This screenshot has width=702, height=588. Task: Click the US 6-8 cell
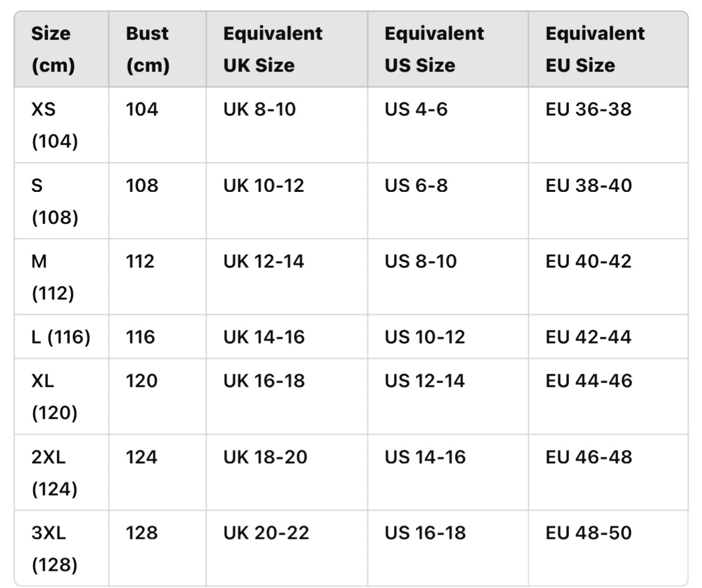tap(416, 186)
